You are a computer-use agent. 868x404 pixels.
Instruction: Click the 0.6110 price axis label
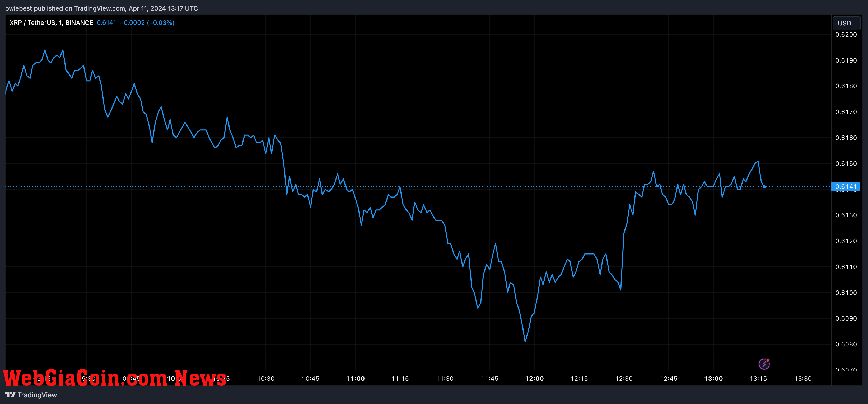pyautogui.click(x=846, y=267)
